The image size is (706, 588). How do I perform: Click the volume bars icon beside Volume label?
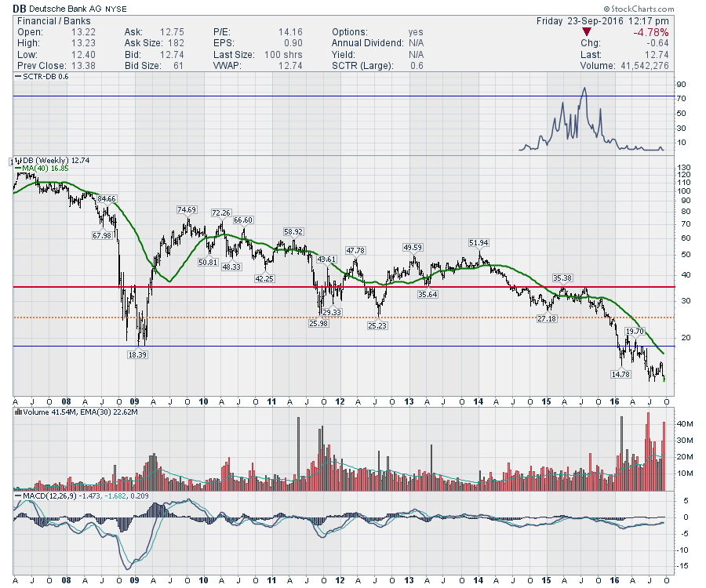click(x=19, y=412)
